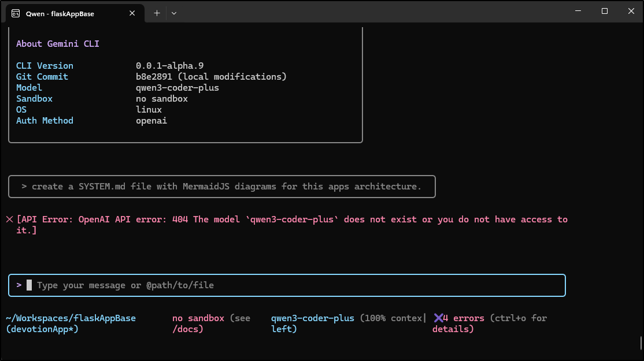
Task: Open a new terminal tab
Action: (x=157, y=13)
